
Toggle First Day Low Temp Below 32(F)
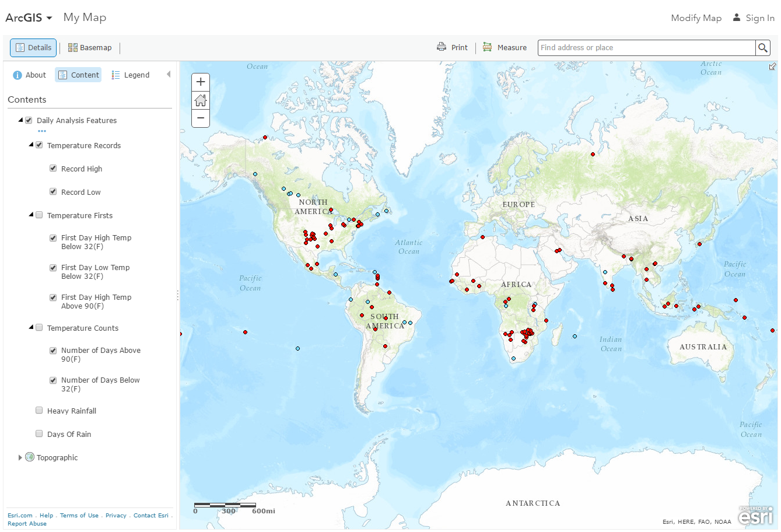pyautogui.click(x=53, y=268)
